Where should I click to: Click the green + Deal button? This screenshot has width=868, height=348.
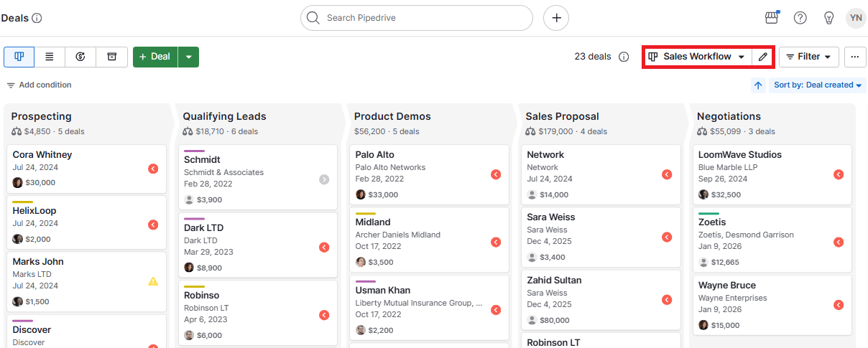pos(155,57)
